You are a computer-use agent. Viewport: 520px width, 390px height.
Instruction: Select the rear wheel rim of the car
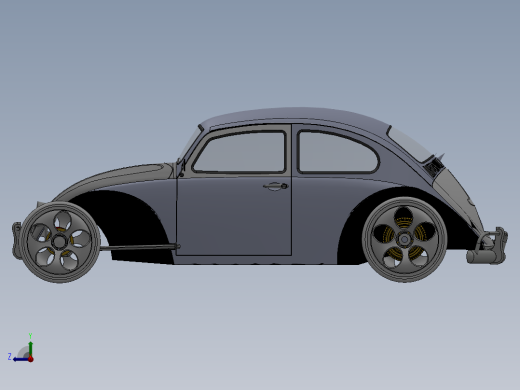(404, 239)
